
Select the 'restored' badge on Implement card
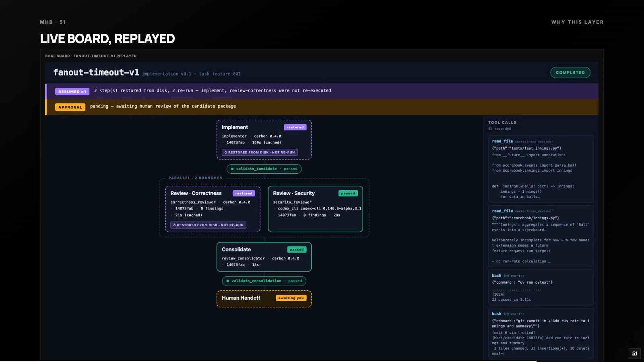point(295,128)
